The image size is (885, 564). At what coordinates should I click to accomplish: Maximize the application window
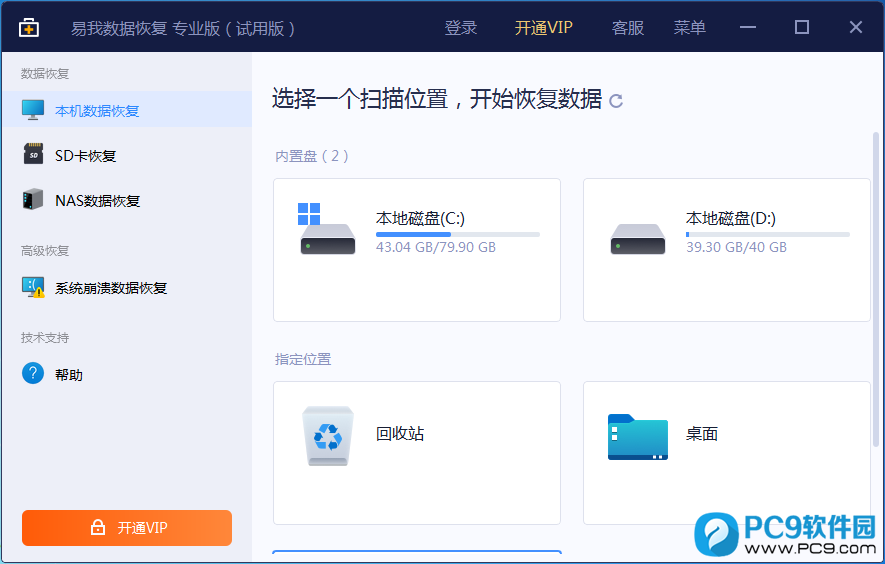pos(801,27)
